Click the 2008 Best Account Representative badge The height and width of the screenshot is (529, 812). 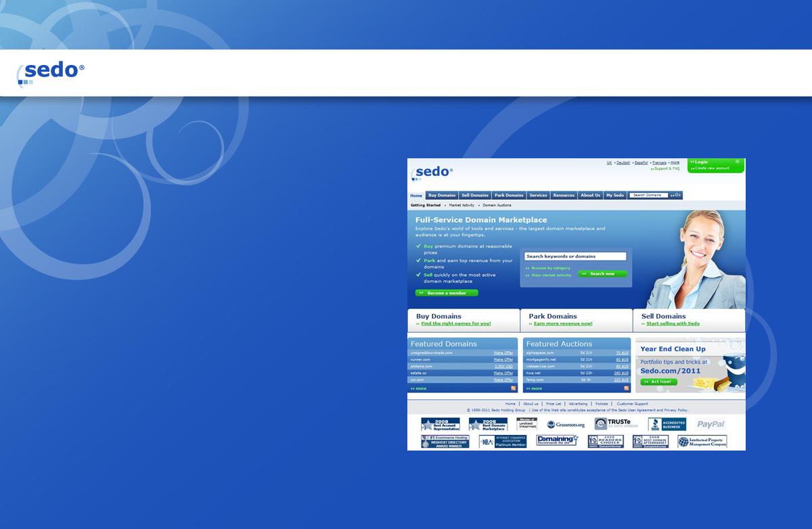coord(441,424)
